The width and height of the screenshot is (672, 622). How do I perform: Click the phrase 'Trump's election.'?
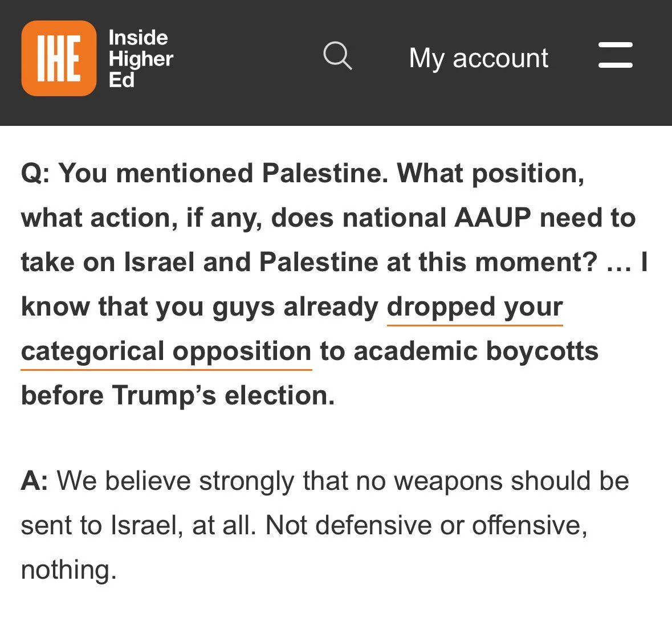coord(223,395)
